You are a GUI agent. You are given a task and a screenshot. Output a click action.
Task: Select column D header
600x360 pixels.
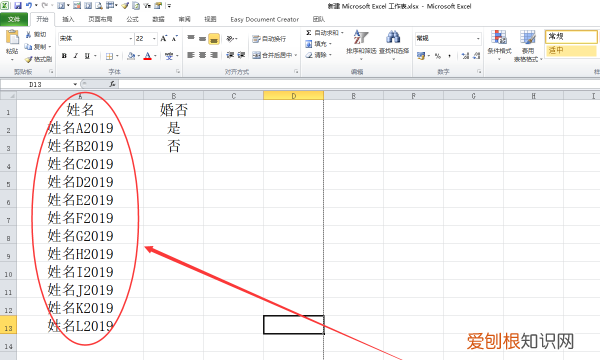pyautogui.click(x=293, y=96)
